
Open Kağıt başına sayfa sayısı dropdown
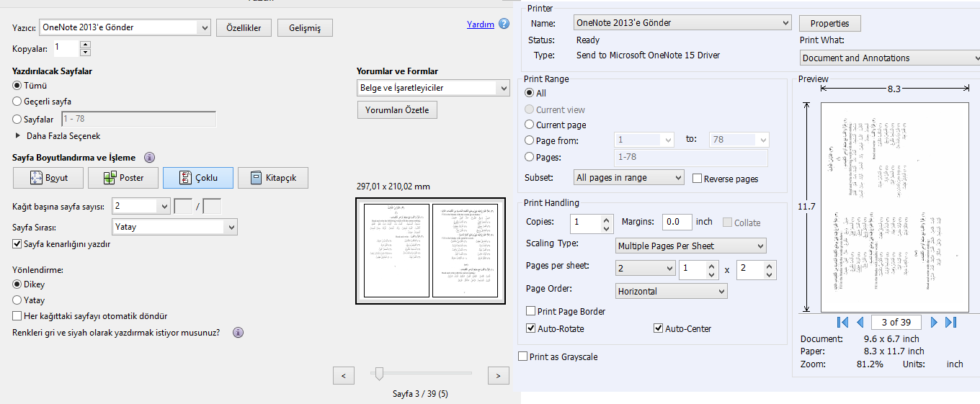pyautogui.click(x=141, y=207)
